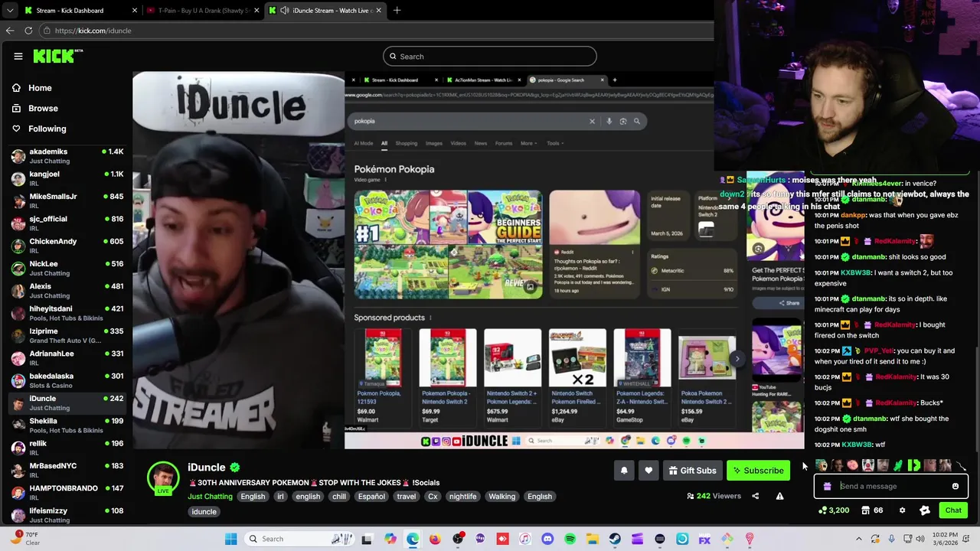Click the share icon beside viewer count
This screenshot has width=980, height=551.
coord(755,496)
